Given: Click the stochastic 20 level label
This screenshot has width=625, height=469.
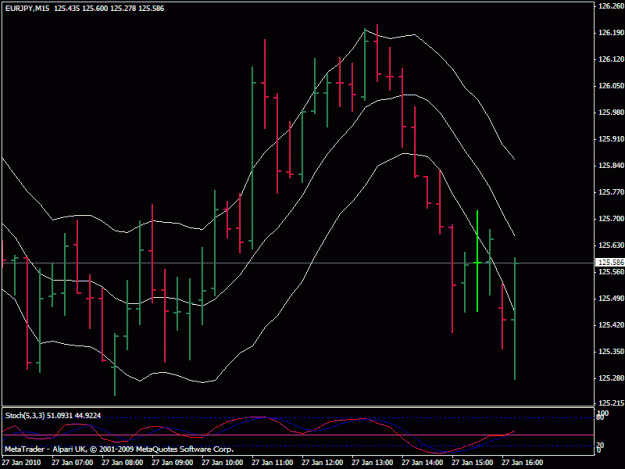Looking at the screenshot, I should 601,445.
